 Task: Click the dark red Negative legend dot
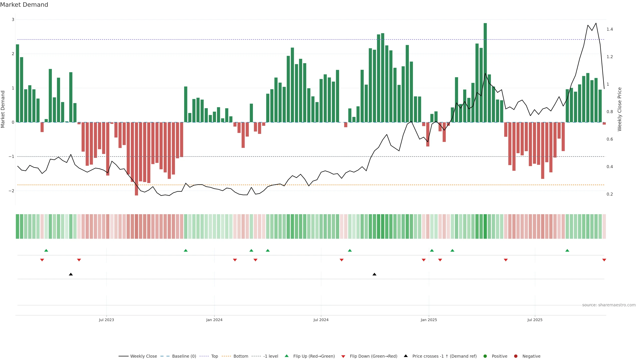[516, 356]
